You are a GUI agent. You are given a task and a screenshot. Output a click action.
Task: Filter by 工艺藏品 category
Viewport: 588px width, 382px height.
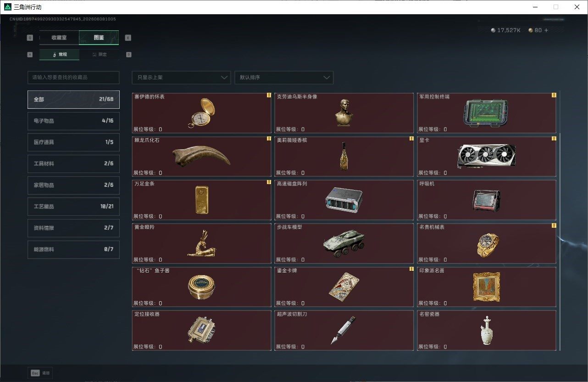pyautogui.click(x=73, y=207)
